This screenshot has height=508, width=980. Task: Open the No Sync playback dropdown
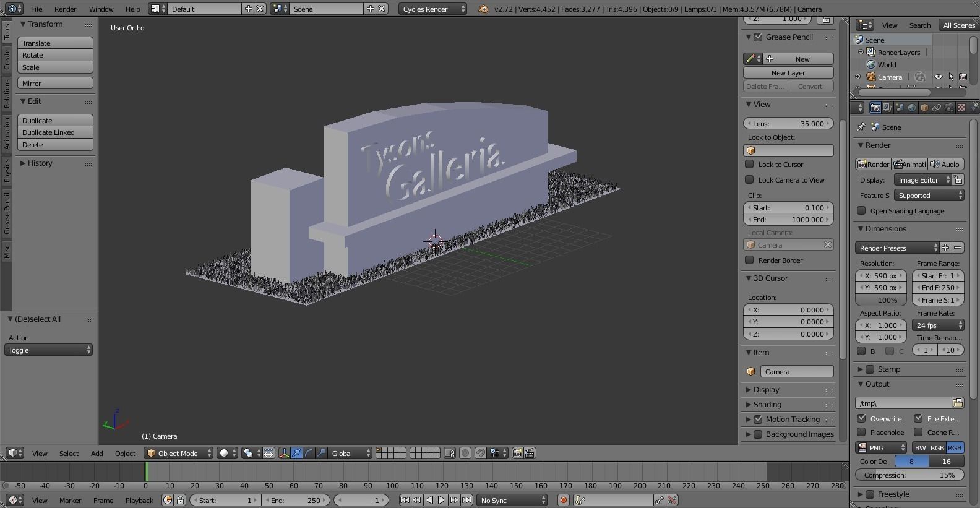click(512, 500)
